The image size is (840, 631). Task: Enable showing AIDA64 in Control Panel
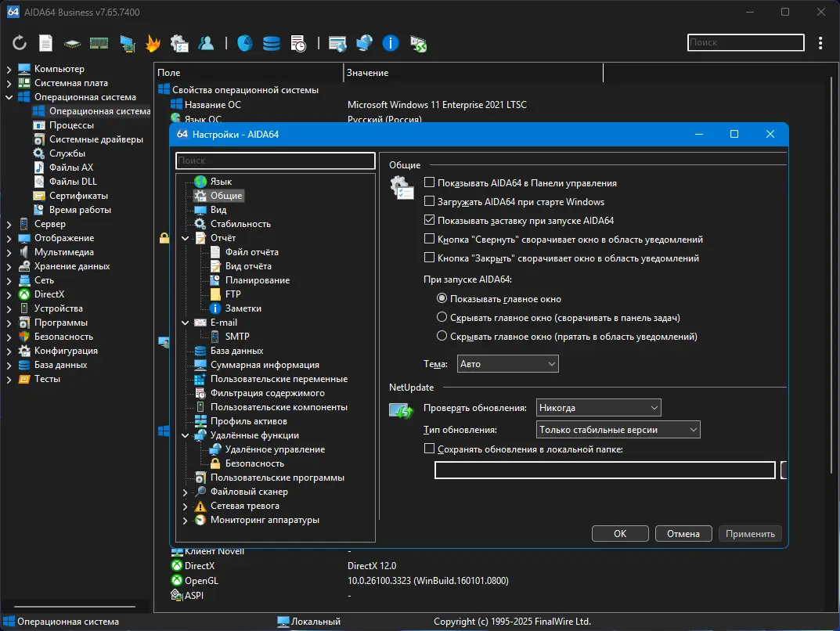click(429, 183)
